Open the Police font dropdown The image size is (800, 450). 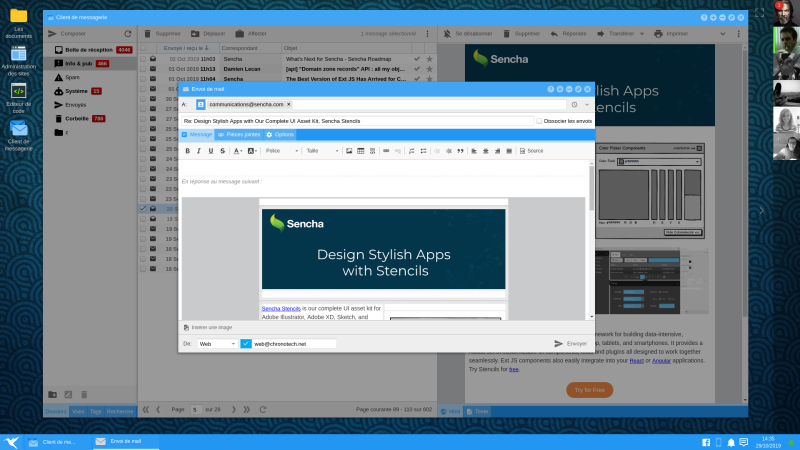(281, 151)
